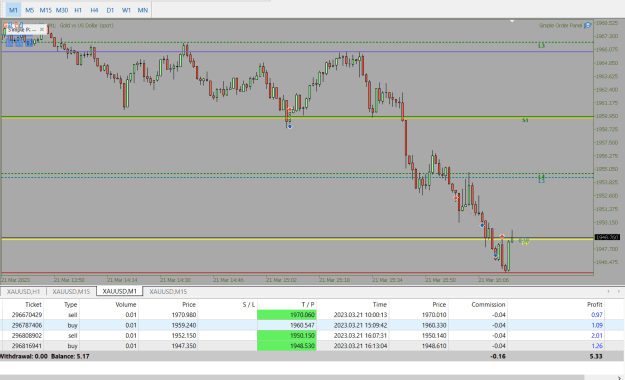
Task: Click the S / L column header
Action: click(x=249, y=304)
